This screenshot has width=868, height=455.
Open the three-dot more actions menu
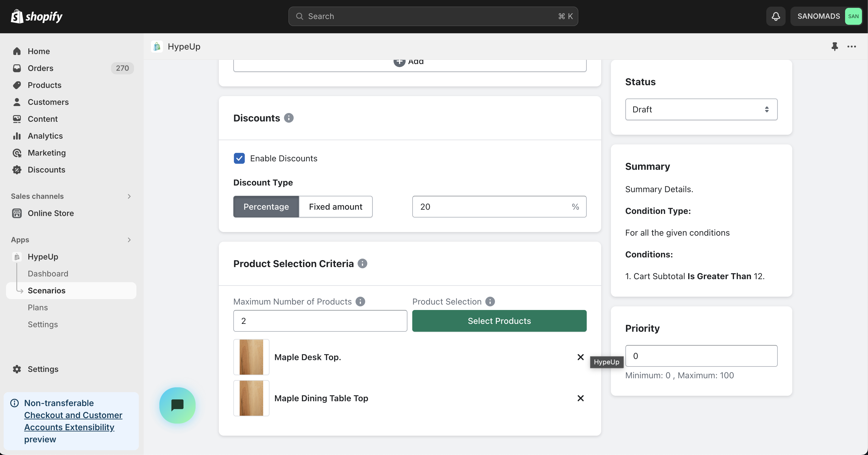(x=851, y=47)
